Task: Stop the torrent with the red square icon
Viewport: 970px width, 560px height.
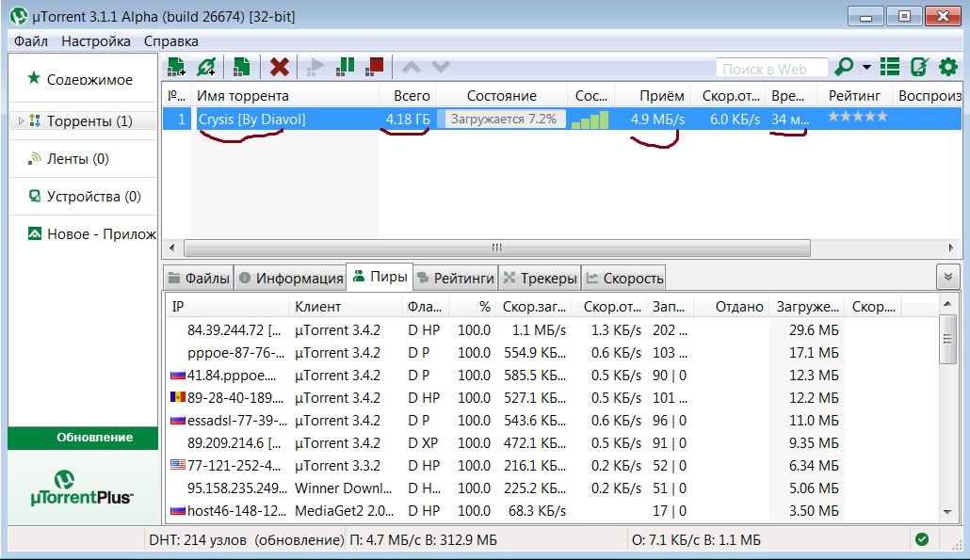Action: (x=375, y=67)
